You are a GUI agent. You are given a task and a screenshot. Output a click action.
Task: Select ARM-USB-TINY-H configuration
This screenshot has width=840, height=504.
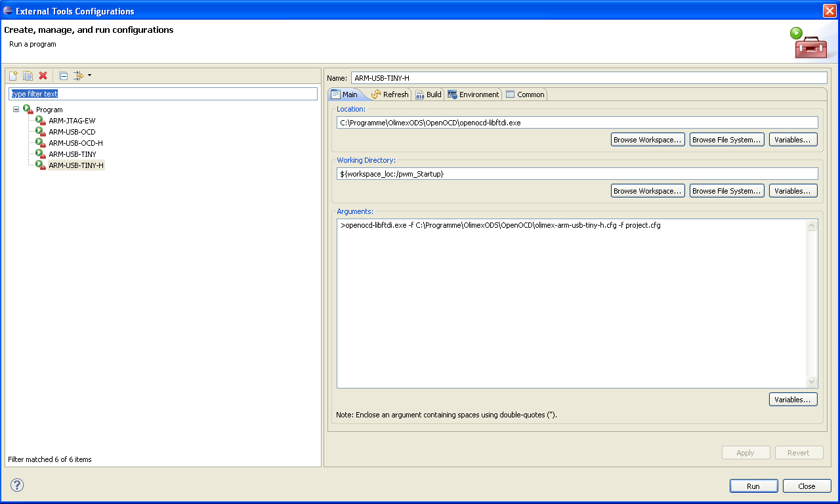(76, 165)
